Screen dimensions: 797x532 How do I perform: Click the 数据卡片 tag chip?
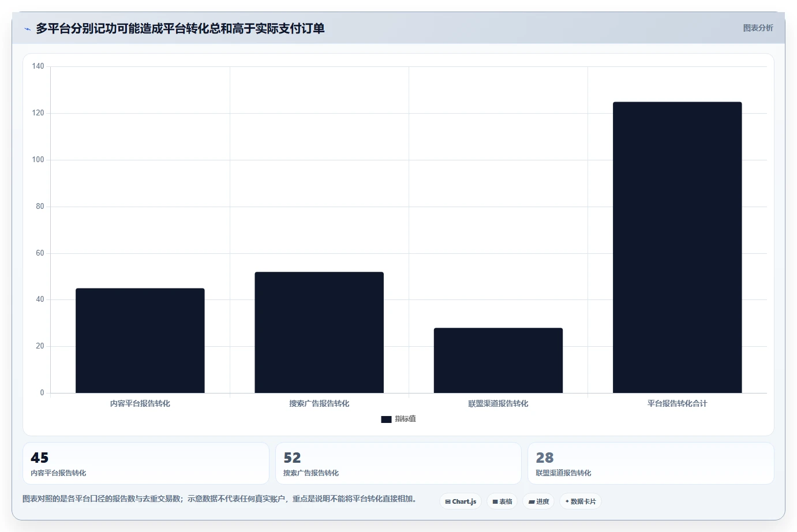(x=581, y=501)
